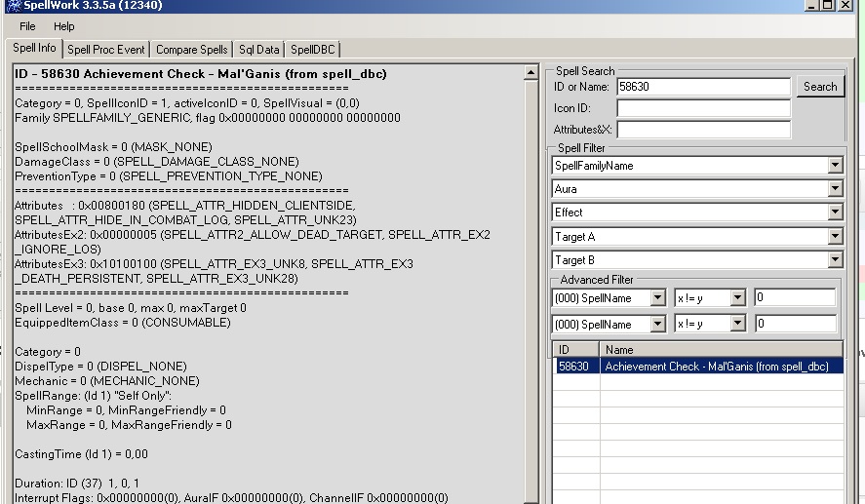Screen dimensions: 865x504
Task: Open second advanced filter (000) SpellName dropdown
Action: (x=657, y=324)
